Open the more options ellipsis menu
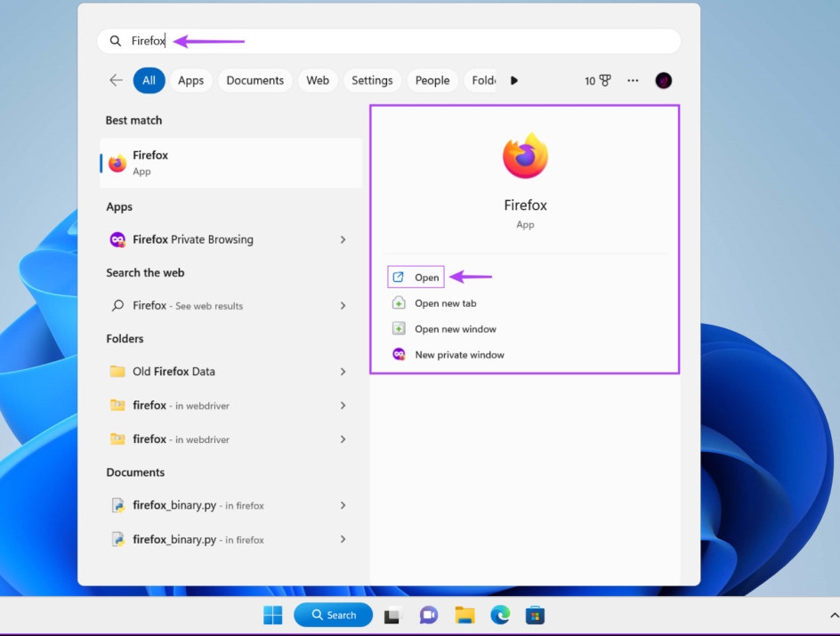 633,80
